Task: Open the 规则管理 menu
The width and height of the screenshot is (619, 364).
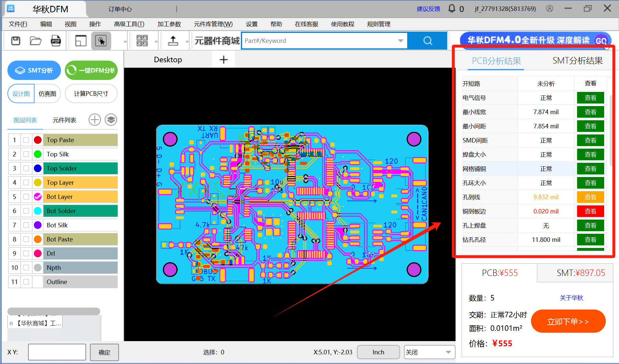Action: 379,24
